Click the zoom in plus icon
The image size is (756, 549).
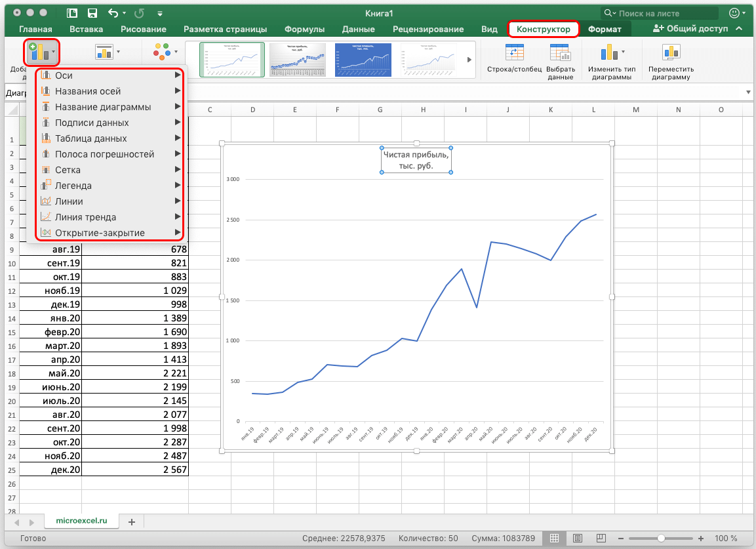(700, 539)
